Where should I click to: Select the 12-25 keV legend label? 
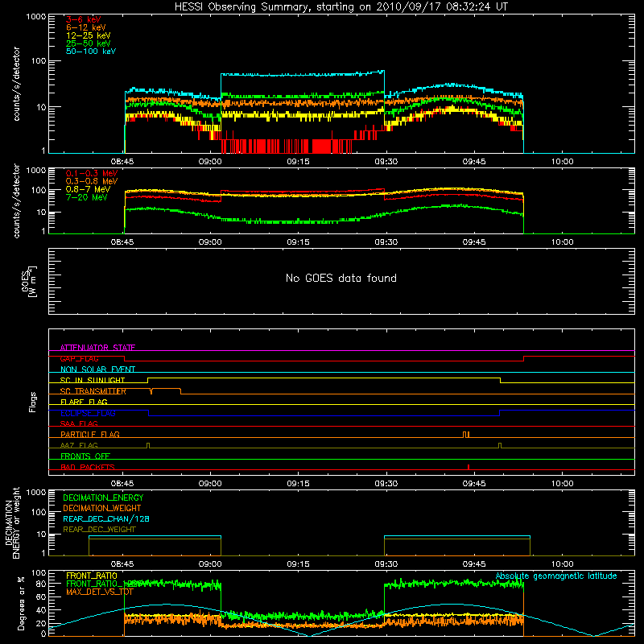click(x=88, y=35)
